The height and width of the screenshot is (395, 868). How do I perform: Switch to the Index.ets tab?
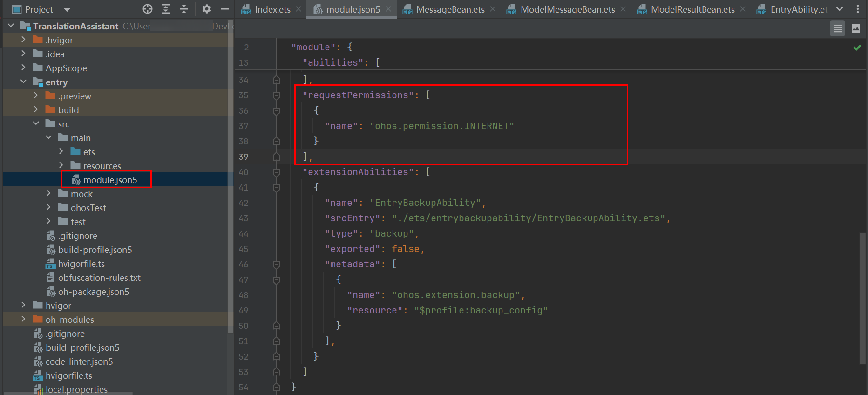272,9
